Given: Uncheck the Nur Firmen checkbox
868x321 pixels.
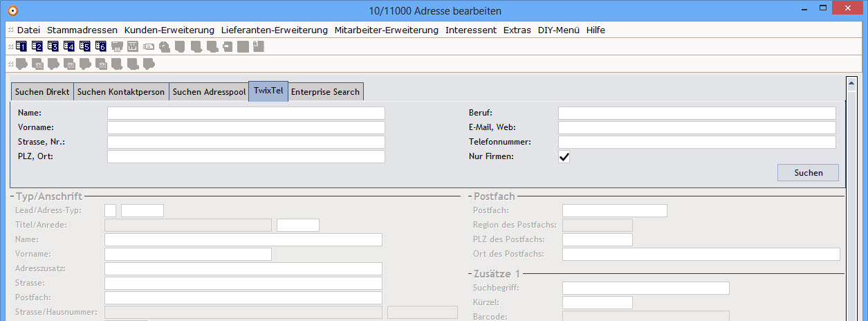Looking at the screenshot, I should coord(564,157).
